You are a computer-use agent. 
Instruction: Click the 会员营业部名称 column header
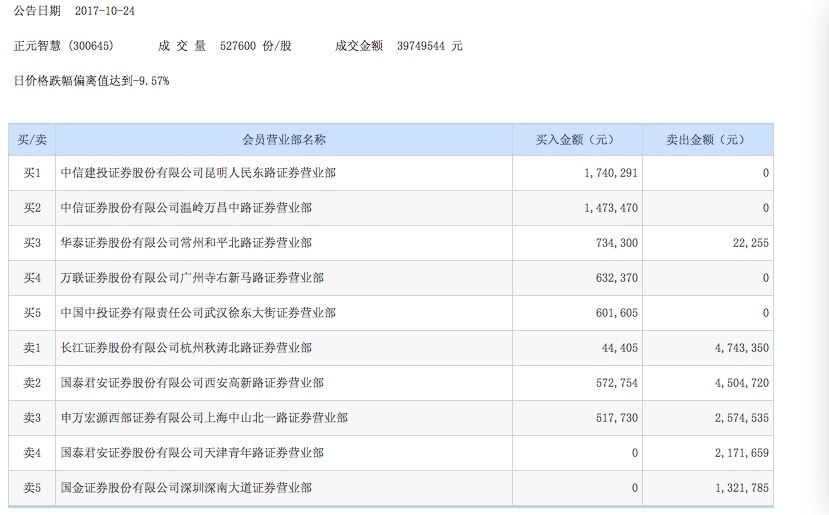click(x=284, y=140)
